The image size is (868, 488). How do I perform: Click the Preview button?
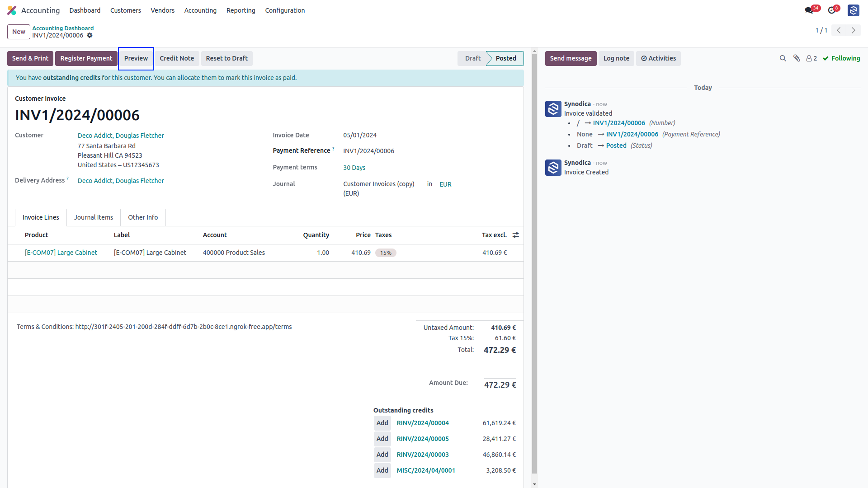(x=136, y=58)
